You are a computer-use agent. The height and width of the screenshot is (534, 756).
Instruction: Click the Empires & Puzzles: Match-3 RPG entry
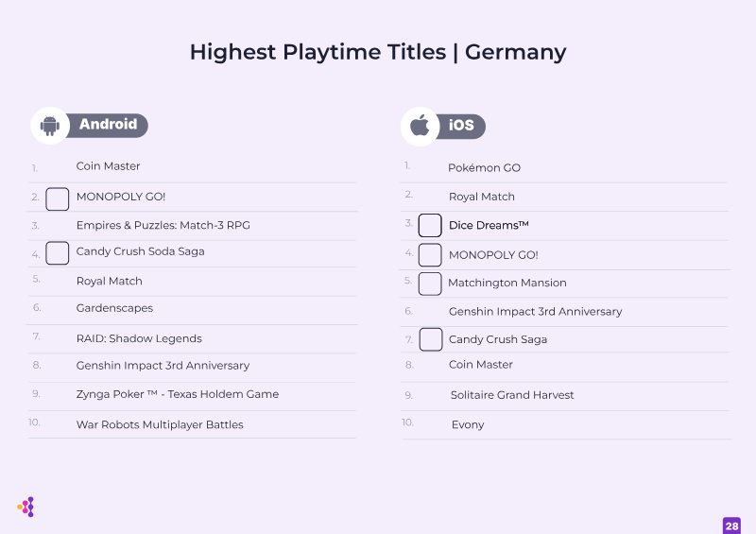coord(163,225)
